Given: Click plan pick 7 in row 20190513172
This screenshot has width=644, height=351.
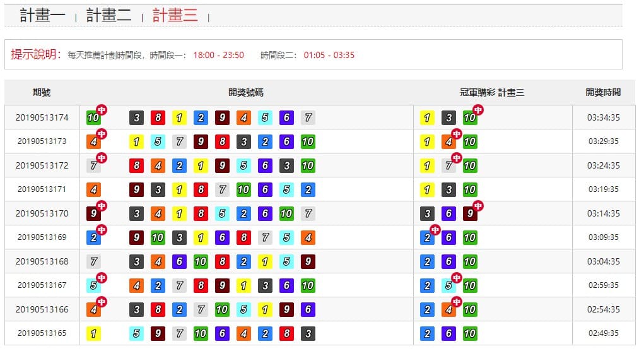Looking at the screenshot, I should [448, 165].
